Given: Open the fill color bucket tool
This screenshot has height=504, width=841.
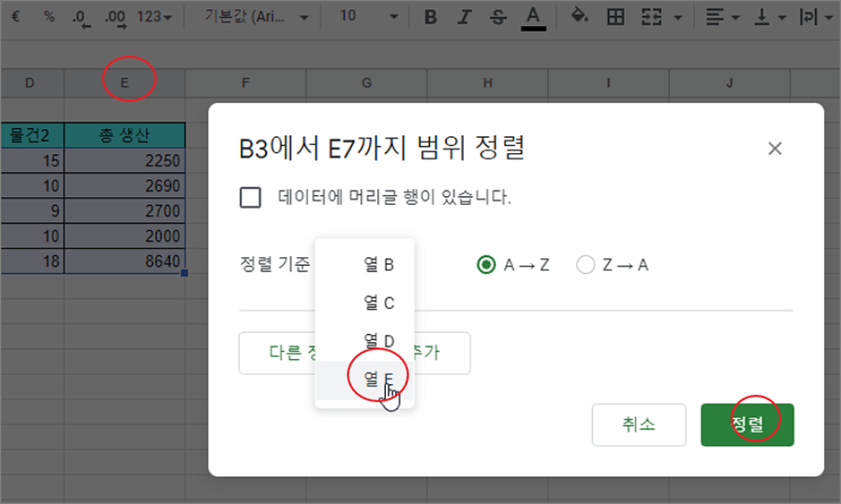Looking at the screenshot, I should pyautogui.click(x=579, y=16).
